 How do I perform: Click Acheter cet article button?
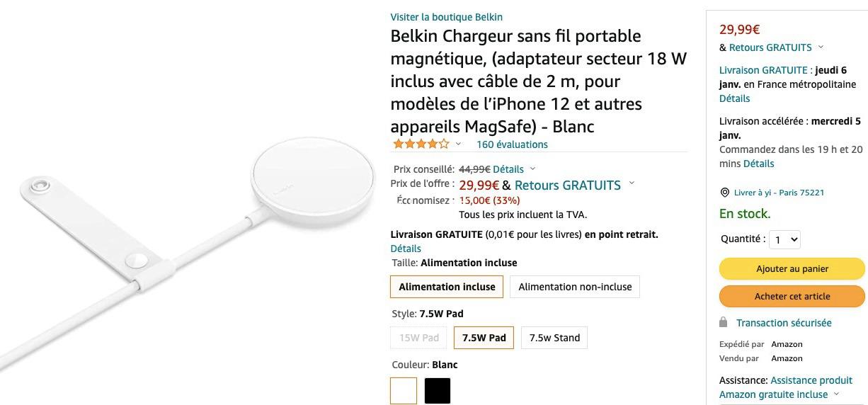[x=792, y=296]
